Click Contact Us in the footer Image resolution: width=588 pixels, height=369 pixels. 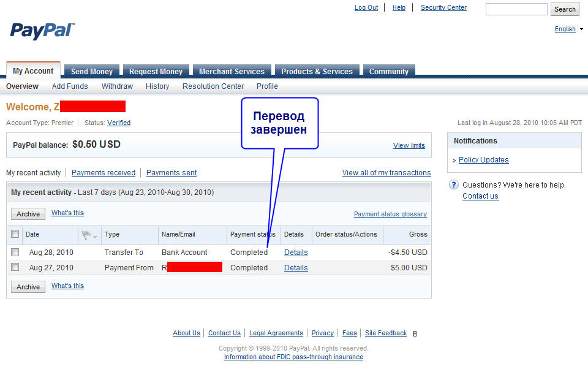click(x=224, y=333)
